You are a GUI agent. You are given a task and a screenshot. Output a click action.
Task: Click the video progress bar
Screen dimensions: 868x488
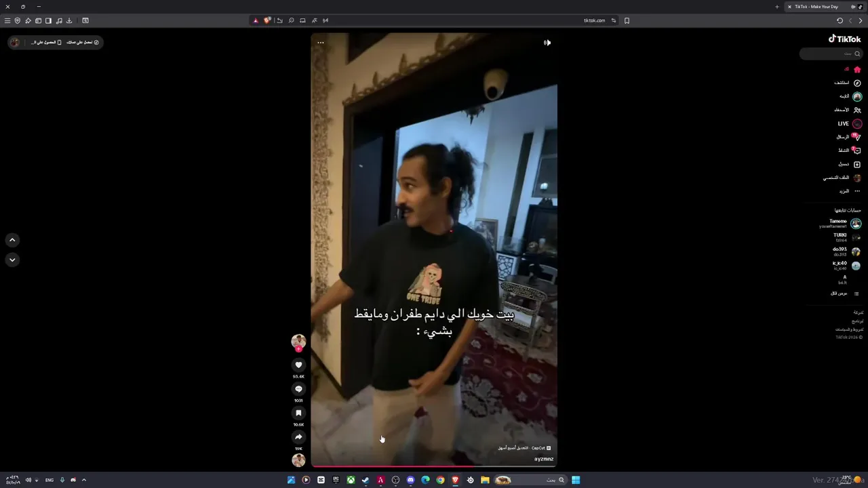coord(434,466)
